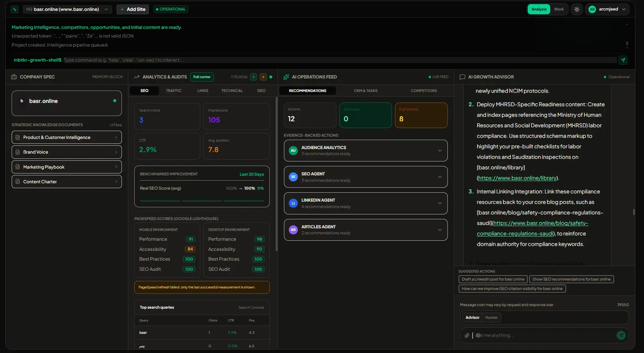Click the SE avatar of SEO Agent
The width and height of the screenshot is (644, 353).
293,177
